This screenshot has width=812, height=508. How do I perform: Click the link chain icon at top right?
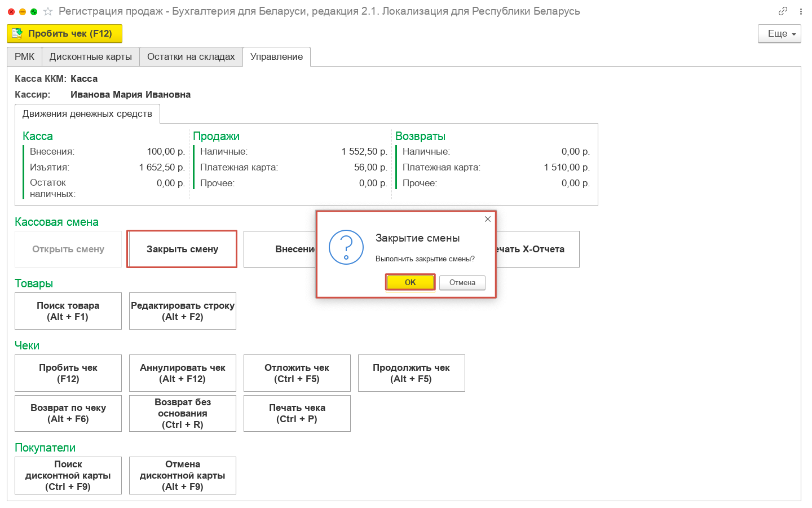(x=783, y=11)
